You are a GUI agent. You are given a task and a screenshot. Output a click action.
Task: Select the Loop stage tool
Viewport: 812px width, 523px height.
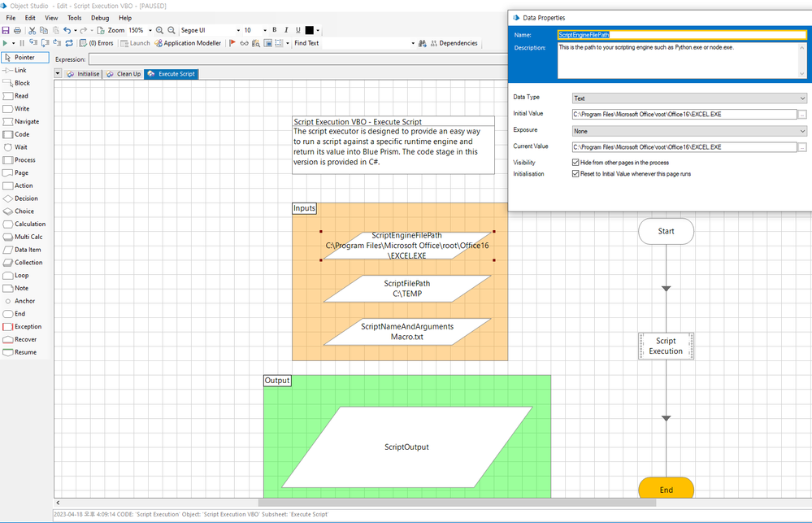(20, 275)
